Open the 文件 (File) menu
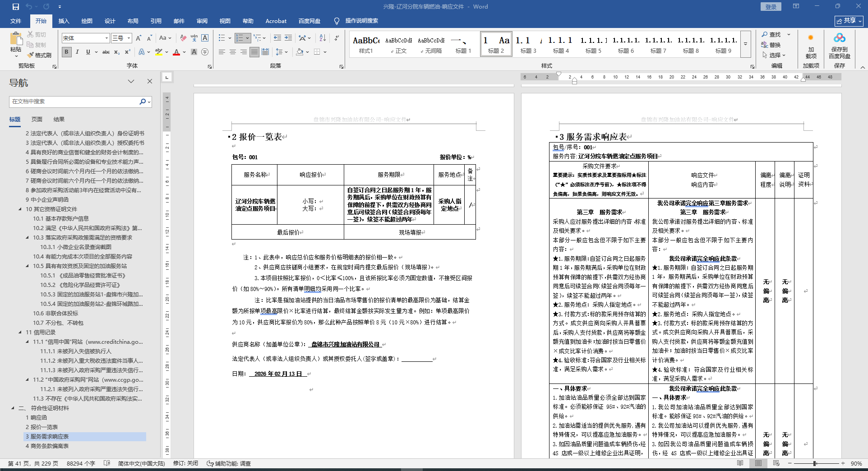Viewport: 868px width, 471px height. 16,21
